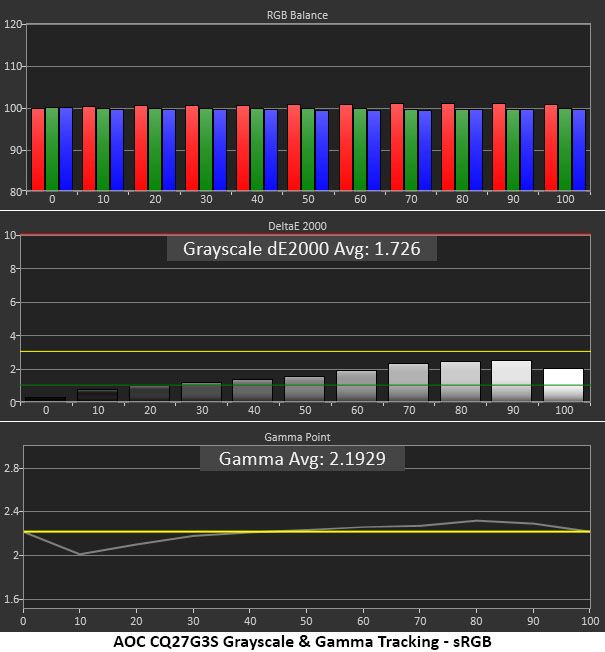Image resolution: width=605 pixels, height=652 pixels.
Task: Click the DeltaE 2000 chart title
Action: [297, 226]
